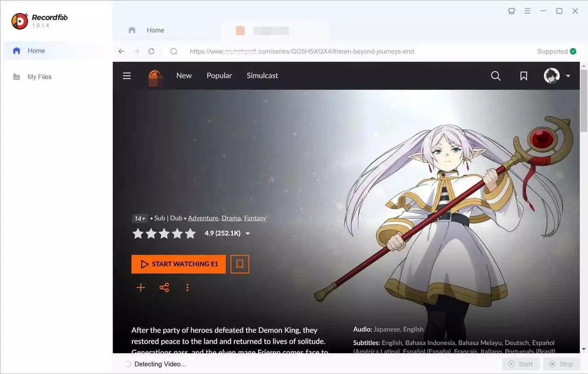The height and width of the screenshot is (374, 588).
Task: Open the Popular menu item
Action: [219, 76]
